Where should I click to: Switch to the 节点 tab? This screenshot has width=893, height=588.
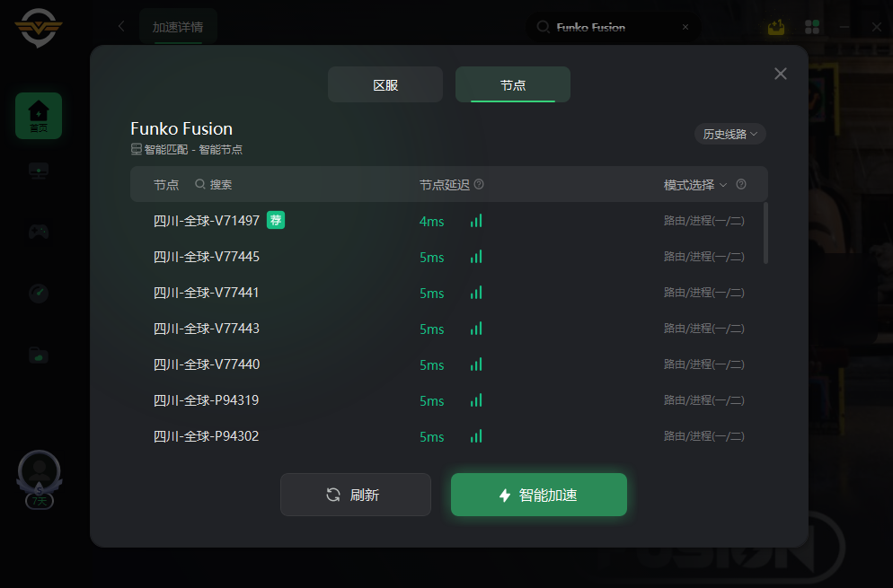coord(513,84)
